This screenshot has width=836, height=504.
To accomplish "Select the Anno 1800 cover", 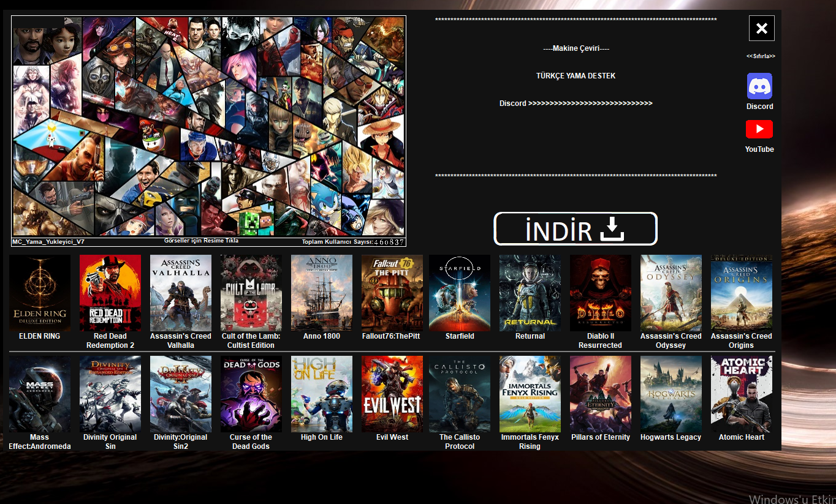I will point(322,293).
